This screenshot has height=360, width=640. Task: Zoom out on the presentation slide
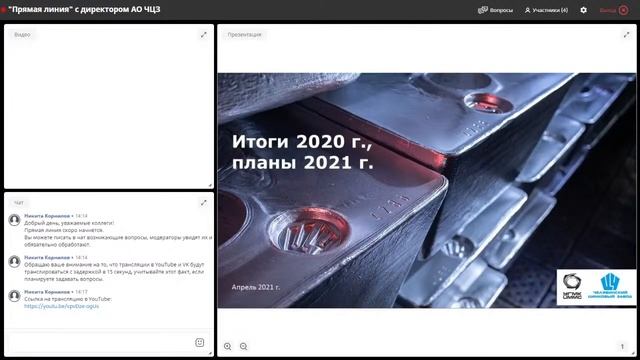click(244, 346)
